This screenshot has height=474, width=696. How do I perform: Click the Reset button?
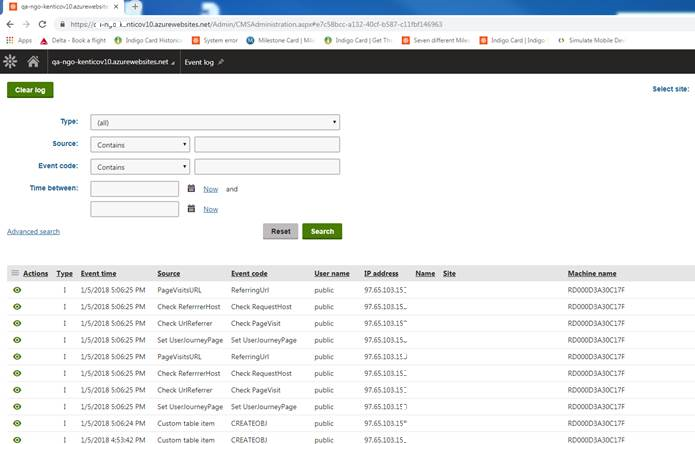coord(281,231)
